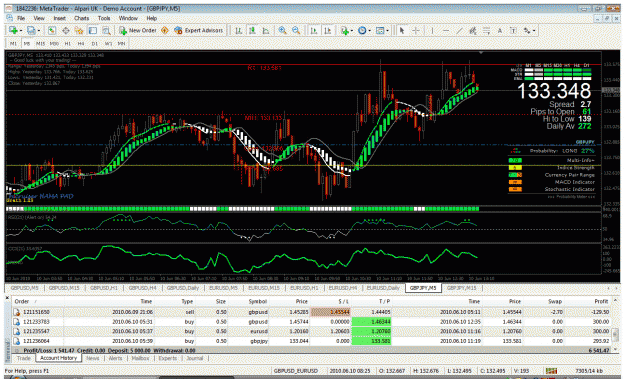Toggle chart Auto Scroll
Viewport: 625px width, 379px height.
314,30
